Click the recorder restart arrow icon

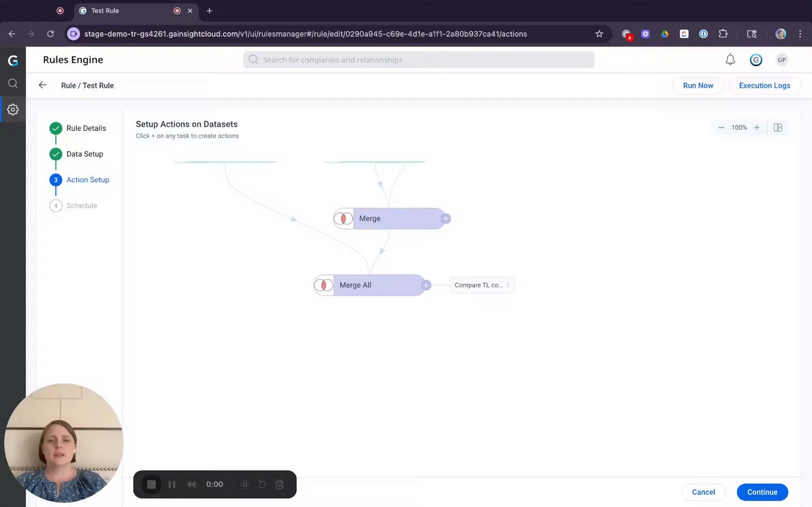pyautogui.click(x=262, y=484)
